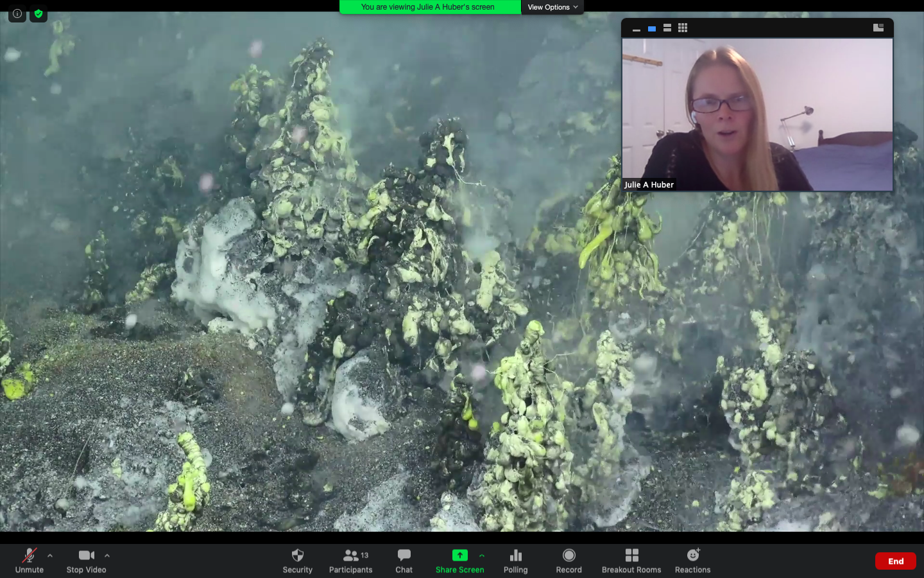Start recording with Record button
This screenshot has height=578, width=924.
tap(569, 561)
